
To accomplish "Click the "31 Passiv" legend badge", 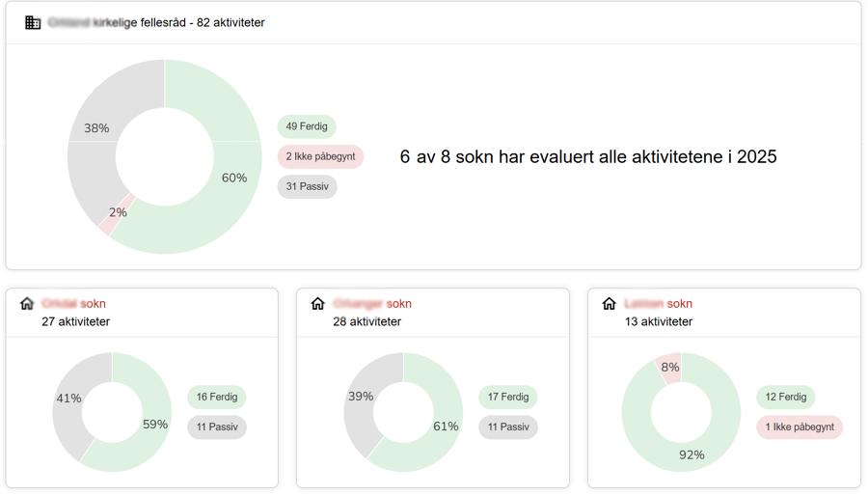I will pyautogui.click(x=307, y=186).
